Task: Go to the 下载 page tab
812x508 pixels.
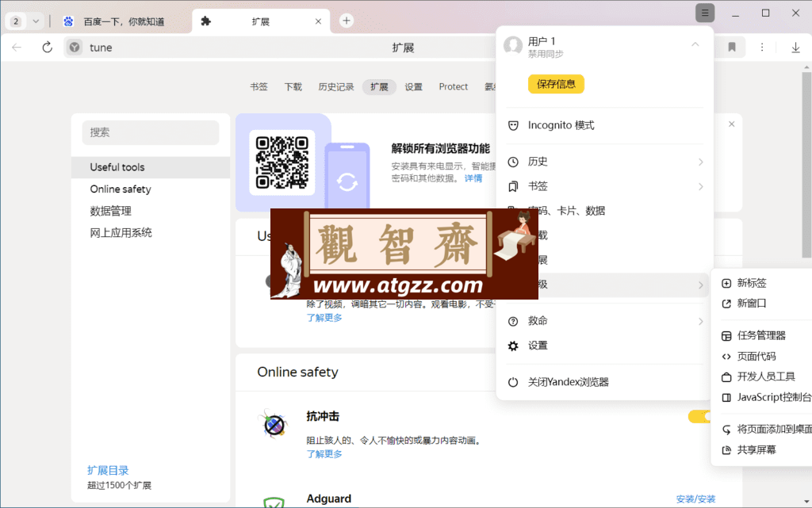Action: coord(293,87)
